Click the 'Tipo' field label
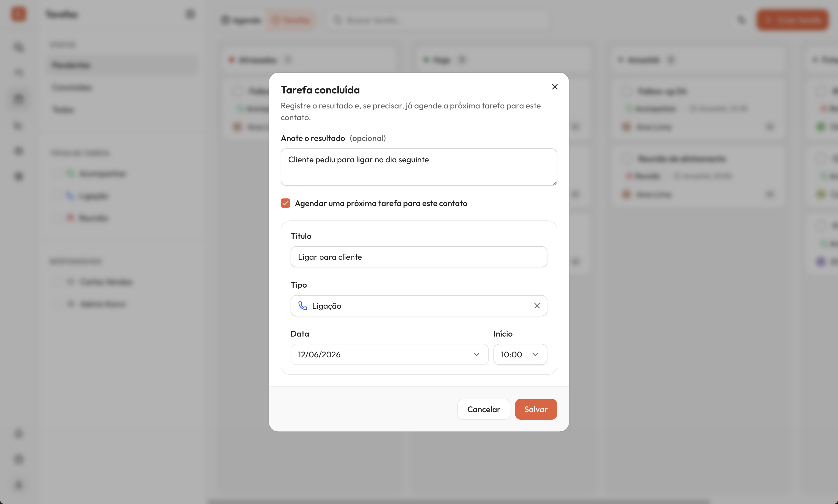This screenshot has height=504, width=838. coord(299,285)
